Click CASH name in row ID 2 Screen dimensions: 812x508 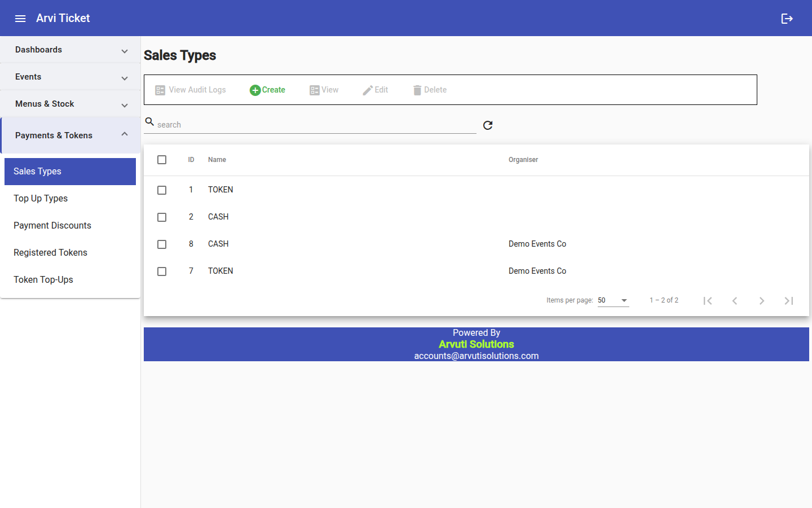(218, 217)
